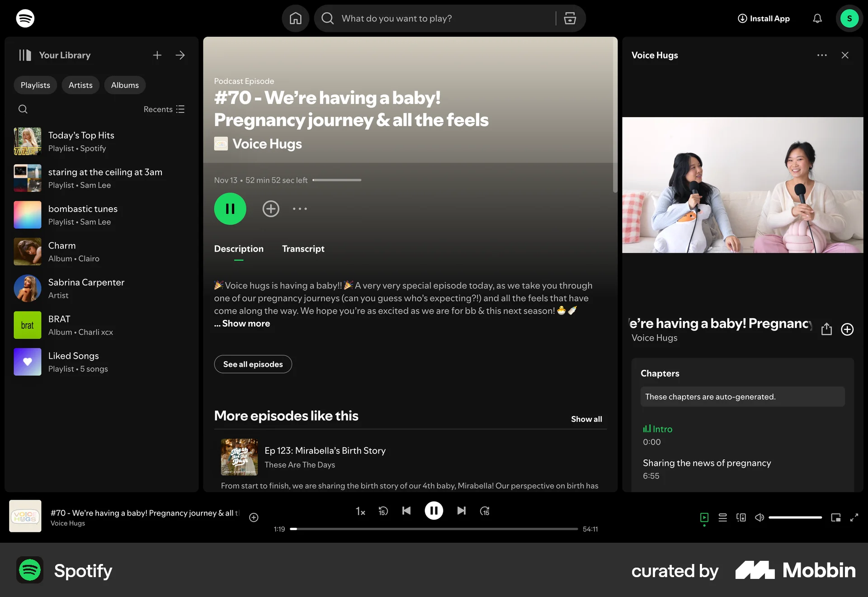Switch to picture-in-picture miniplayer
The height and width of the screenshot is (597, 868).
(835, 517)
